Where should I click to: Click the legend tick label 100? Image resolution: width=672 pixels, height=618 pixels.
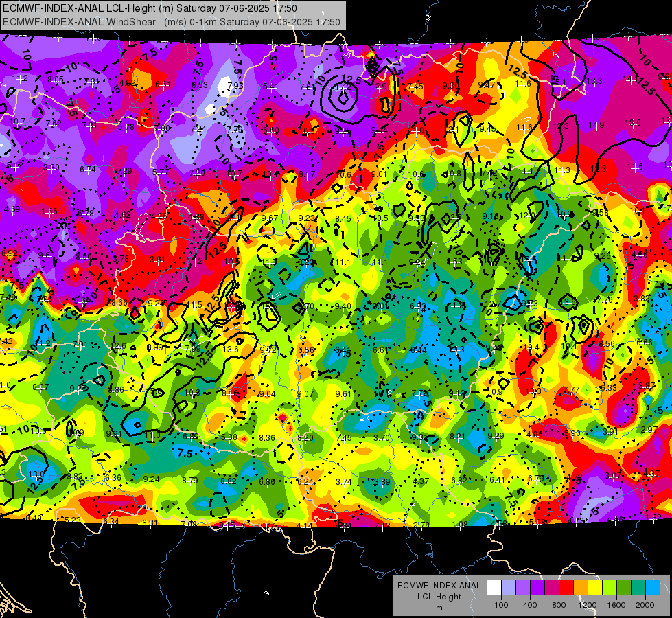pyautogui.click(x=502, y=605)
